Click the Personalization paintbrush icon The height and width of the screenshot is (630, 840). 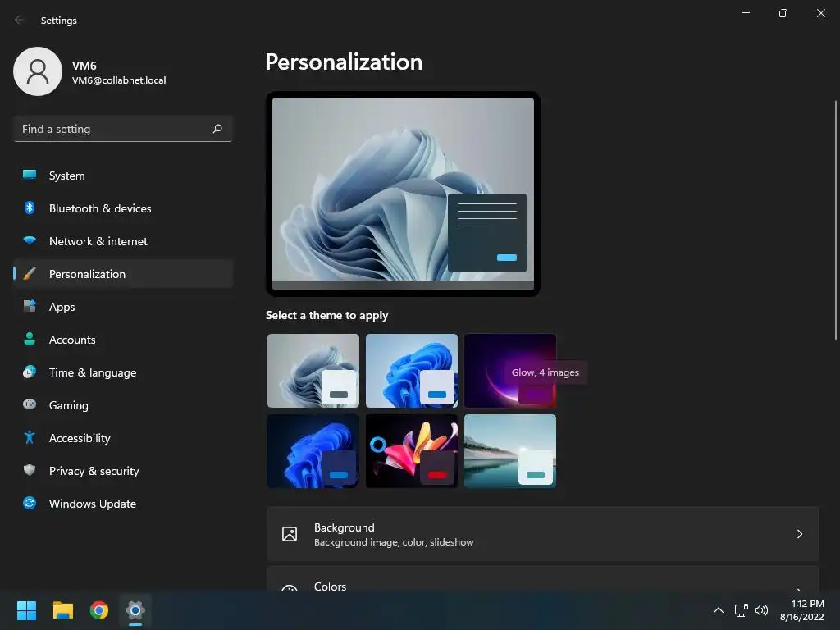[x=30, y=274]
